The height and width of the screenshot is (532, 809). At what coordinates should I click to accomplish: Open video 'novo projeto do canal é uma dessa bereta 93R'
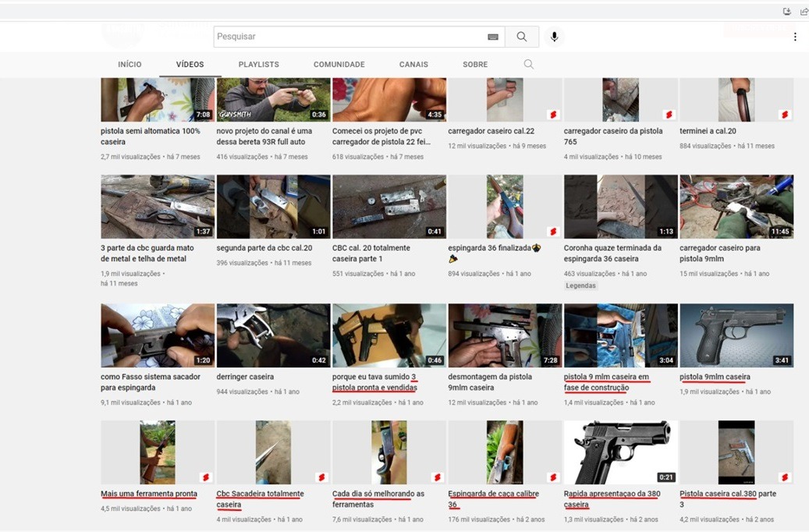coord(264,137)
